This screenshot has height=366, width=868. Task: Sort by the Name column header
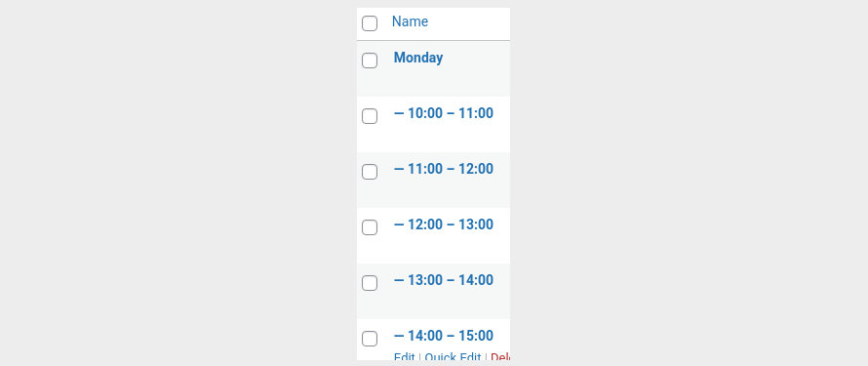pyautogui.click(x=410, y=21)
